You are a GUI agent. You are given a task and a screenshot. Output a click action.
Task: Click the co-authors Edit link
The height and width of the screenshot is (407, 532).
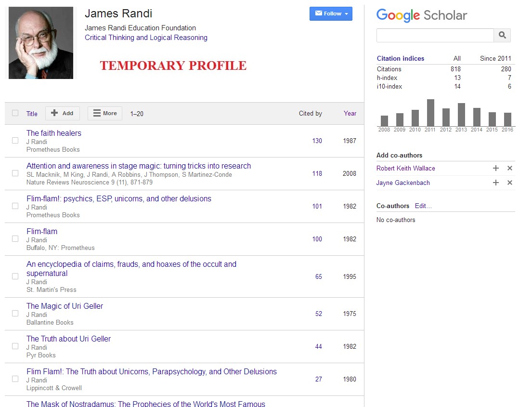423,206
